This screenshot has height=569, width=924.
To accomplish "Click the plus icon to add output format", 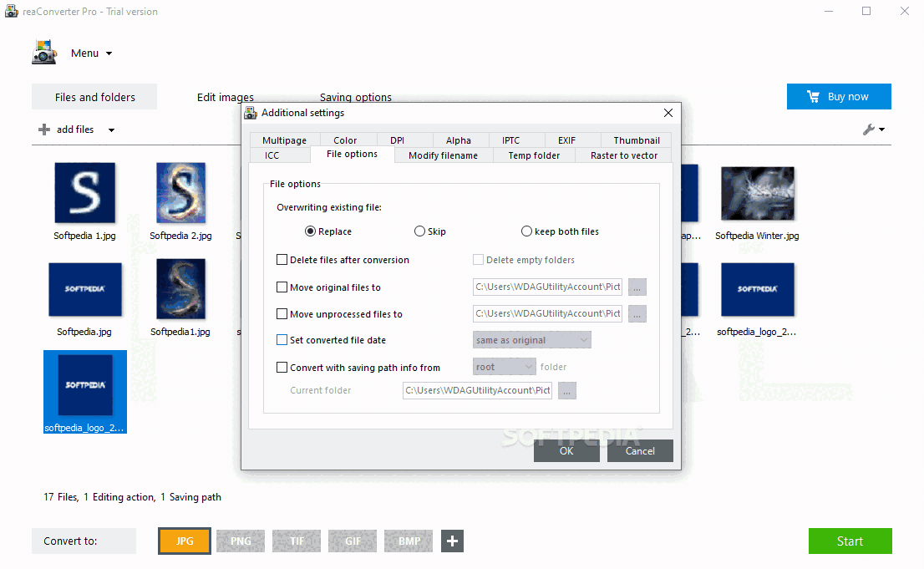I will (x=452, y=541).
